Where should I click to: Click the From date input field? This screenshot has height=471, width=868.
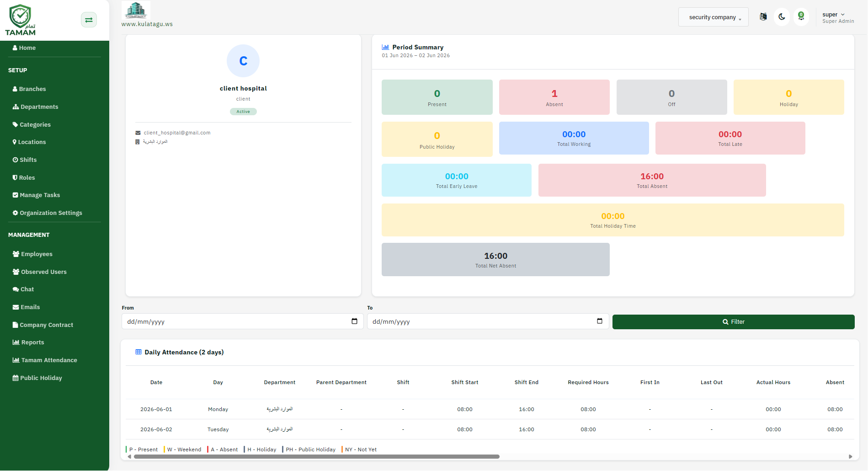point(242,321)
